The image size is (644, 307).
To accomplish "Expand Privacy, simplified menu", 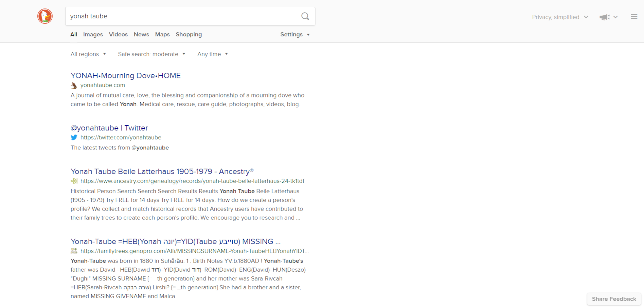I will [x=560, y=17].
